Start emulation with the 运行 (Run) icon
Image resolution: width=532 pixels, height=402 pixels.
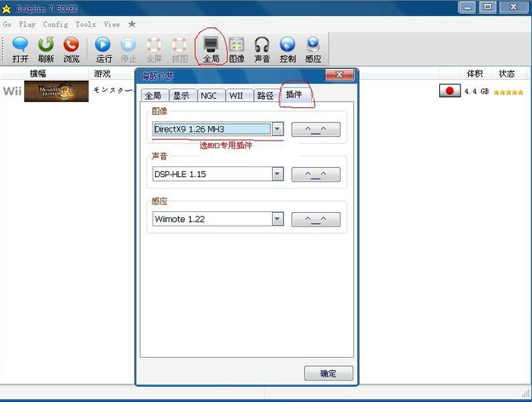pos(104,49)
